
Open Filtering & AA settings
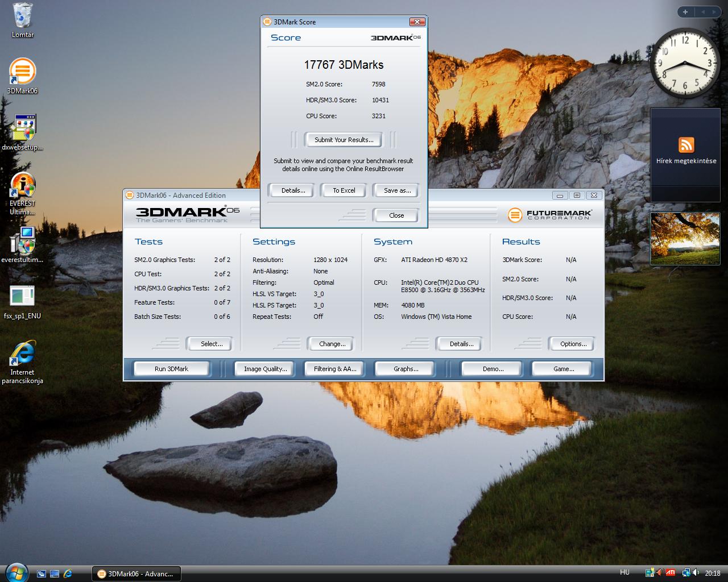tap(335, 369)
